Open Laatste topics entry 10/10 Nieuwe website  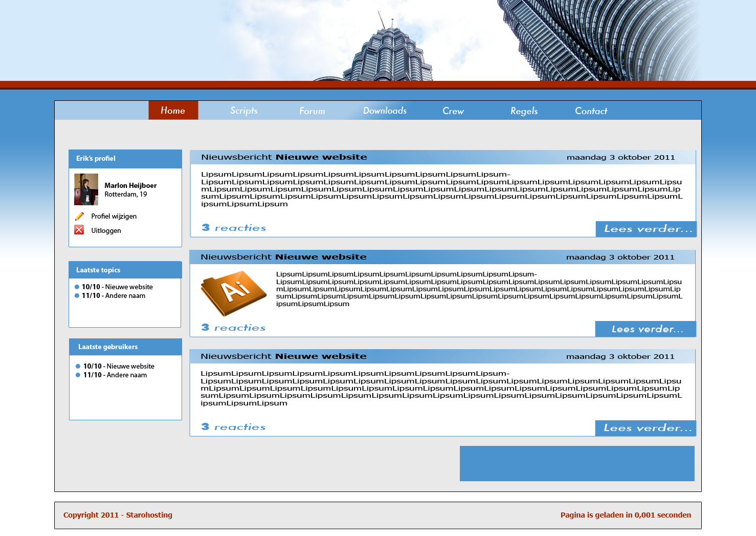coord(117,287)
